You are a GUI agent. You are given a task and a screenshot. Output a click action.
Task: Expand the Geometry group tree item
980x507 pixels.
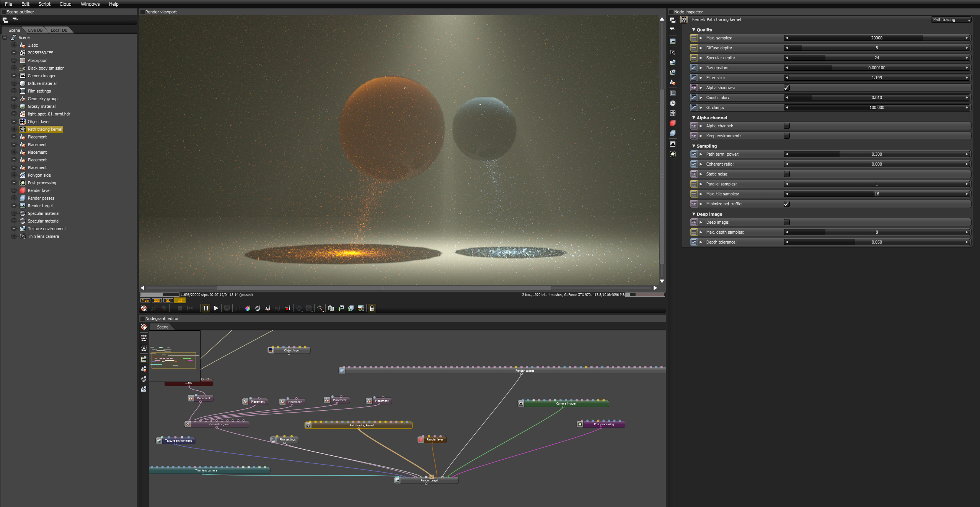(14, 99)
